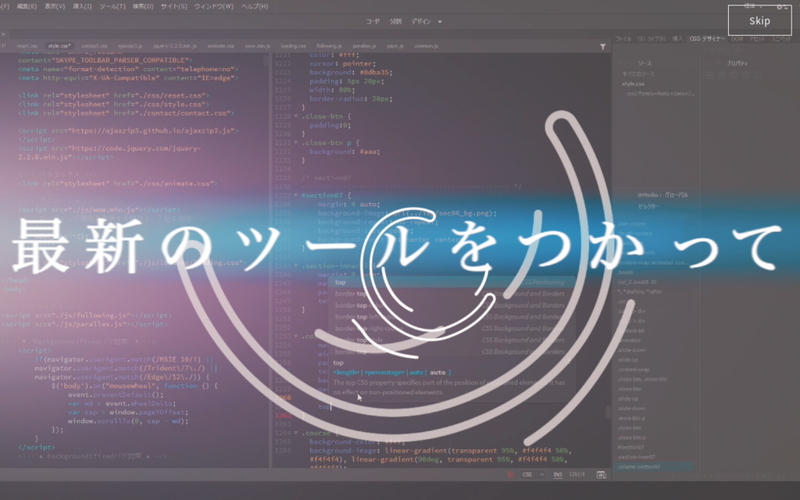Screen dimensions: 800x500
Task: Open the ツール(T) menu
Action: [x=112, y=7]
